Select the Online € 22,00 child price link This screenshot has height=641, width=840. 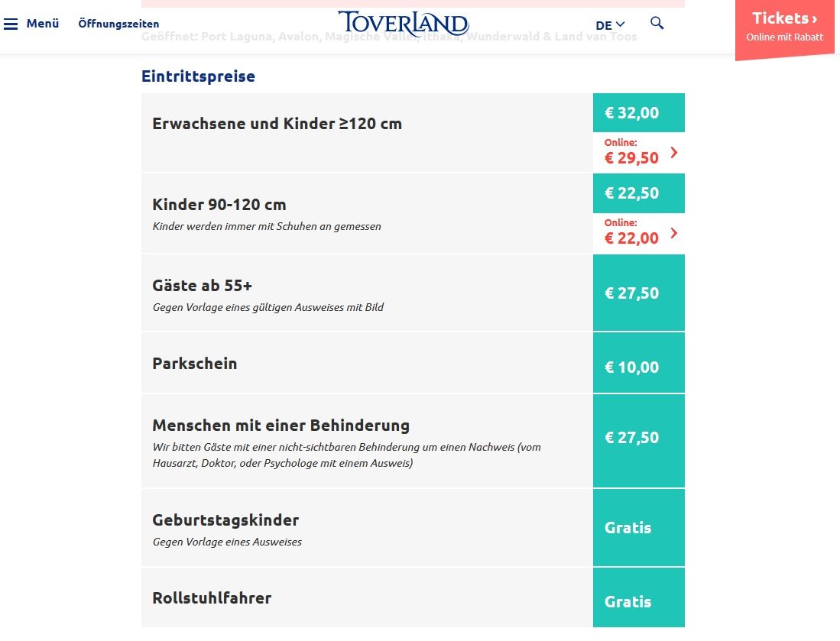(x=638, y=233)
